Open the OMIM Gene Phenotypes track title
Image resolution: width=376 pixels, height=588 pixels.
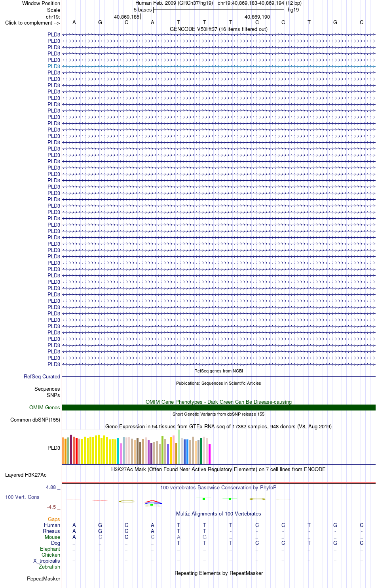point(218,402)
